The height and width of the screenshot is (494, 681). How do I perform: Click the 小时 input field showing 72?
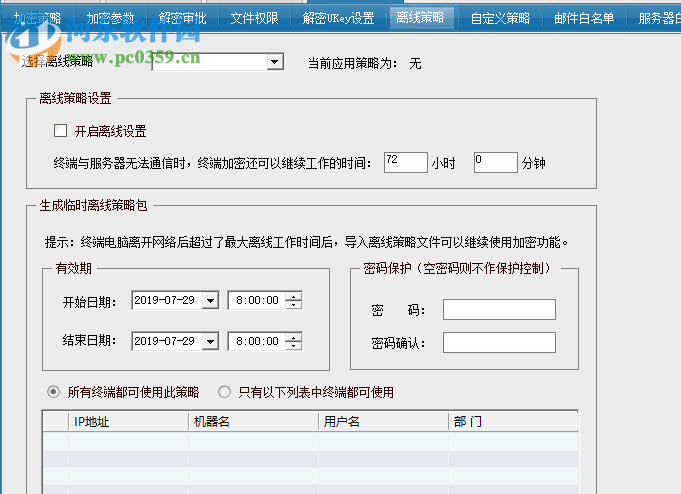(x=406, y=162)
